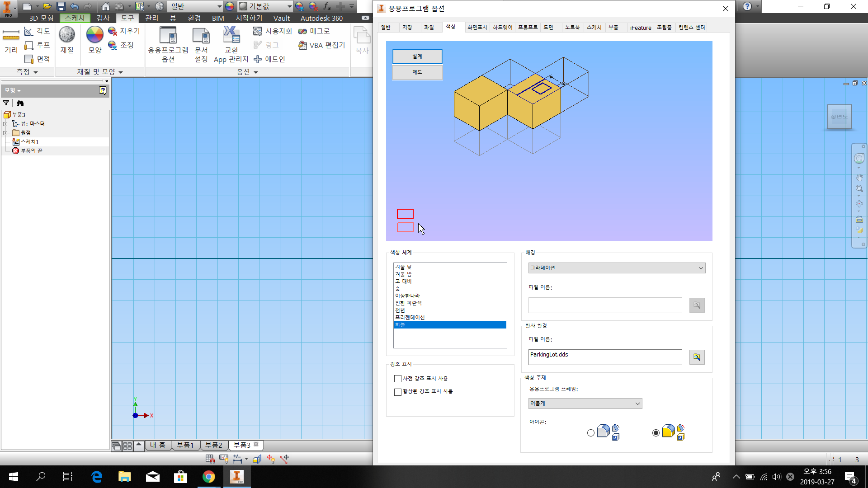Open the 3D 모형 ribbon tab
Image resolution: width=868 pixels, height=488 pixels.
[41, 18]
